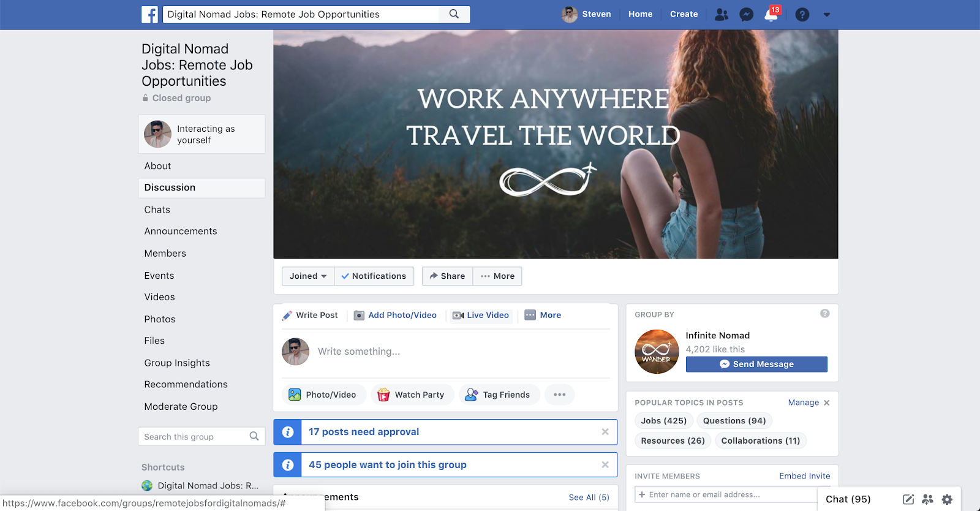Click the Enter name or email address field
Viewport: 980px width, 511px height.
[x=727, y=494]
